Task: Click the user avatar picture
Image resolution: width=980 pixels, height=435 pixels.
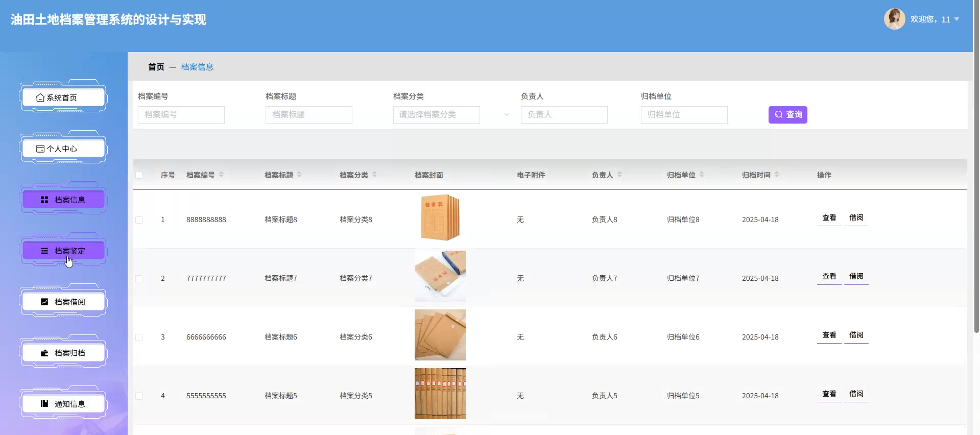Action: pos(894,19)
